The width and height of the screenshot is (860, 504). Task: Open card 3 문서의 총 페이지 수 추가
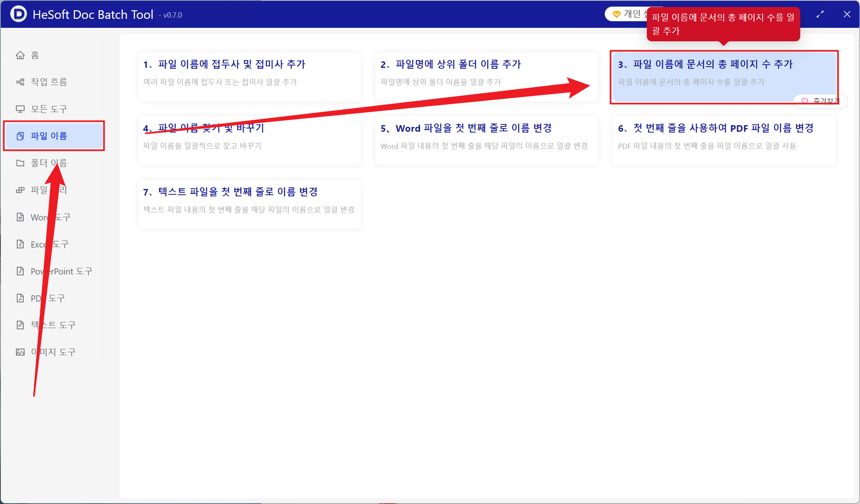coord(724,76)
